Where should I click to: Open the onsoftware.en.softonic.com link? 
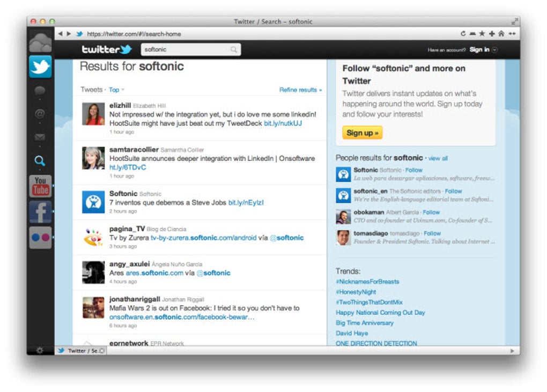(x=182, y=317)
